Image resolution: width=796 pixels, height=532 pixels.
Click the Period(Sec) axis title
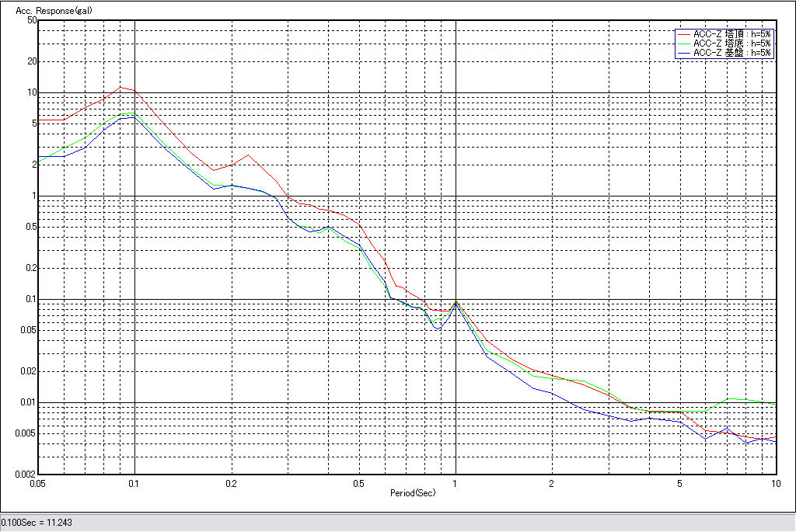coord(413,493)
